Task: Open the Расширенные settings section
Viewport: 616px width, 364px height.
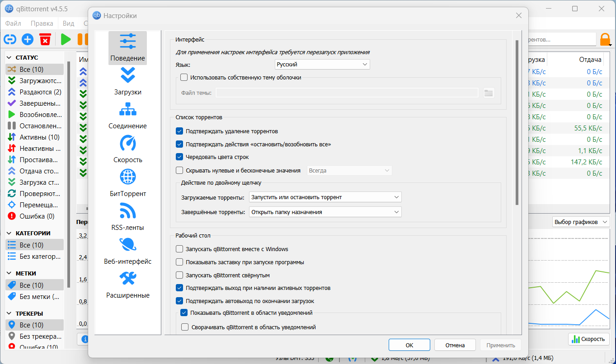Action: tap(127, 285)
